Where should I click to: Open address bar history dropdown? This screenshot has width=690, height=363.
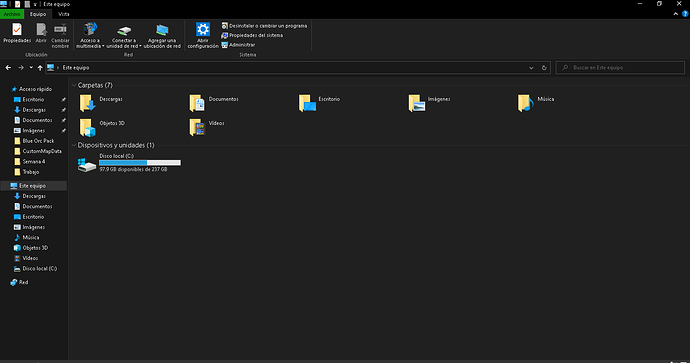pos(531,68)
